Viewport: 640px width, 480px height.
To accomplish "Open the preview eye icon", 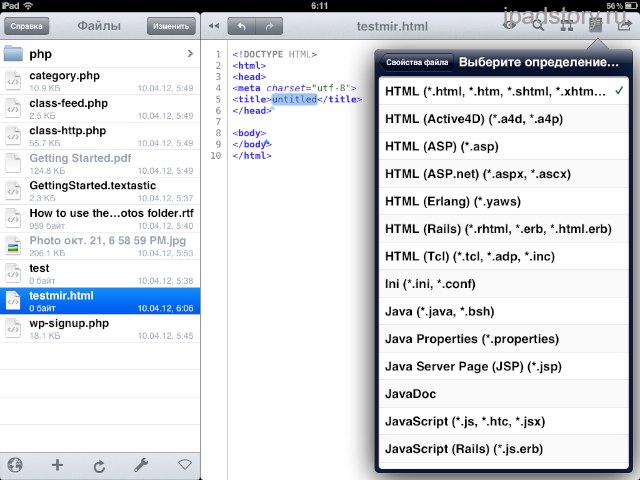I will (509, 26).
